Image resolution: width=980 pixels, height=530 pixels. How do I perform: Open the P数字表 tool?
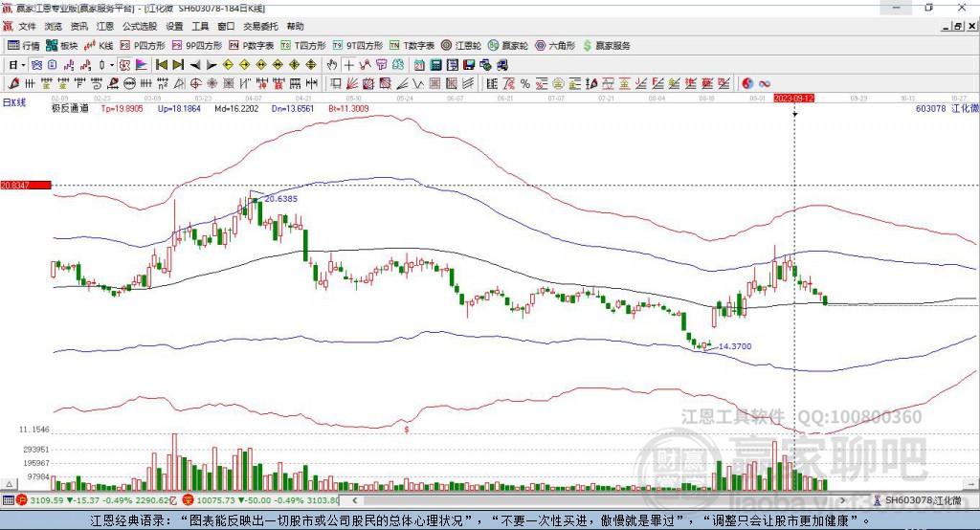tap(252, 46)
